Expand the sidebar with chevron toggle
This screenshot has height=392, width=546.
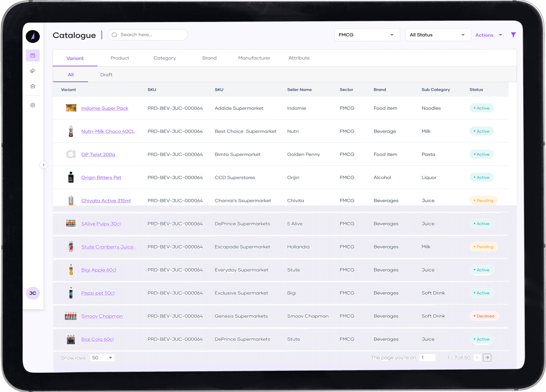[44, 165]
